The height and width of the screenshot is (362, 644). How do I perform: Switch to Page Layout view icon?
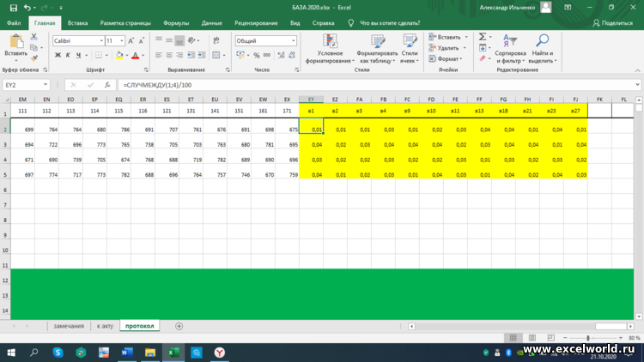pos(532,338)
